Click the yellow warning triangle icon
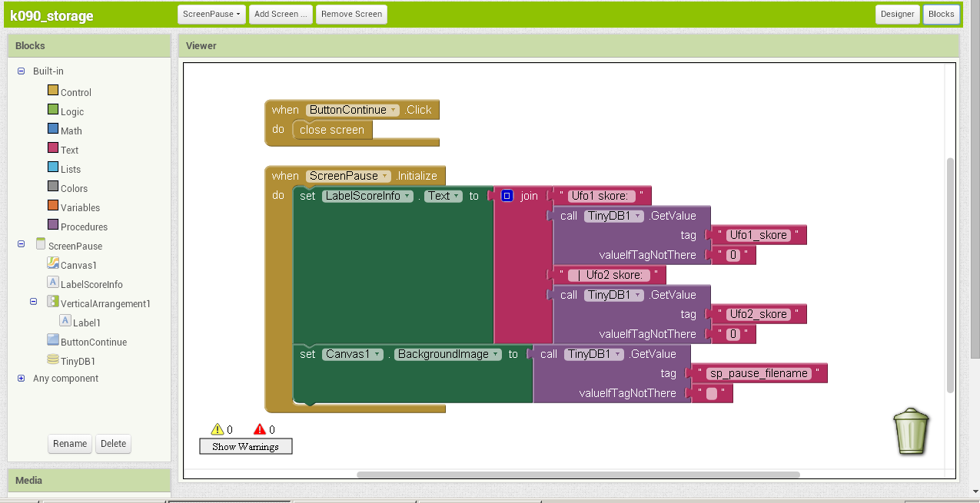This screenshot has height=503, width=980. click(x=217, y=429)
